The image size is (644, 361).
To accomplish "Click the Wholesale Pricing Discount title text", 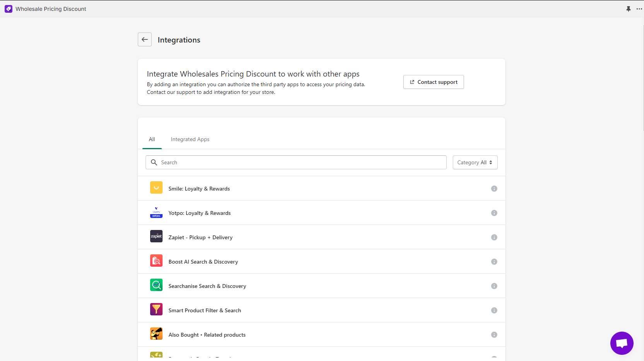I will pos(51,9).
